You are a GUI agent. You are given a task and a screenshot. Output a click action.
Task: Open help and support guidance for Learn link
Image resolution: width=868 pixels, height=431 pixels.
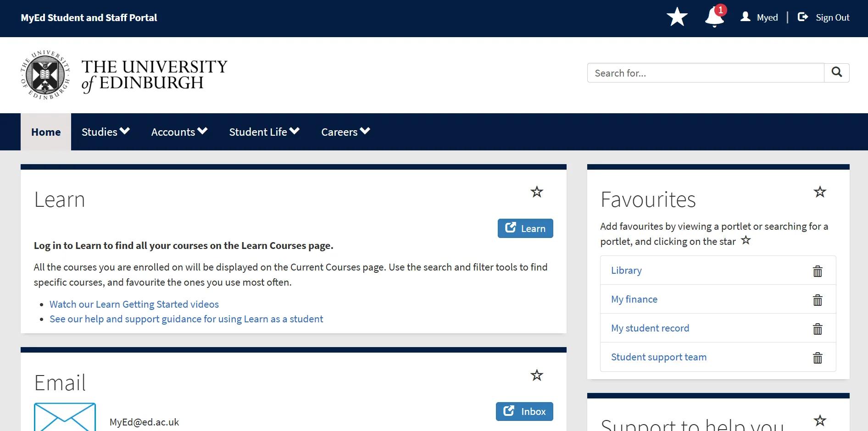pyautogui.click(x=186, y=319)
